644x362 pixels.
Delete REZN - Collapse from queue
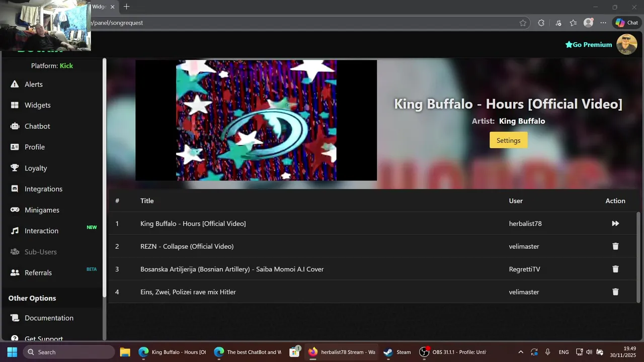click(615, 246)
